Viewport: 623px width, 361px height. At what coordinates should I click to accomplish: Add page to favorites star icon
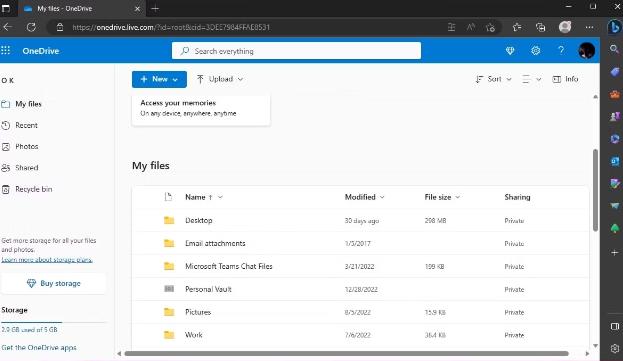click(490, 27)
